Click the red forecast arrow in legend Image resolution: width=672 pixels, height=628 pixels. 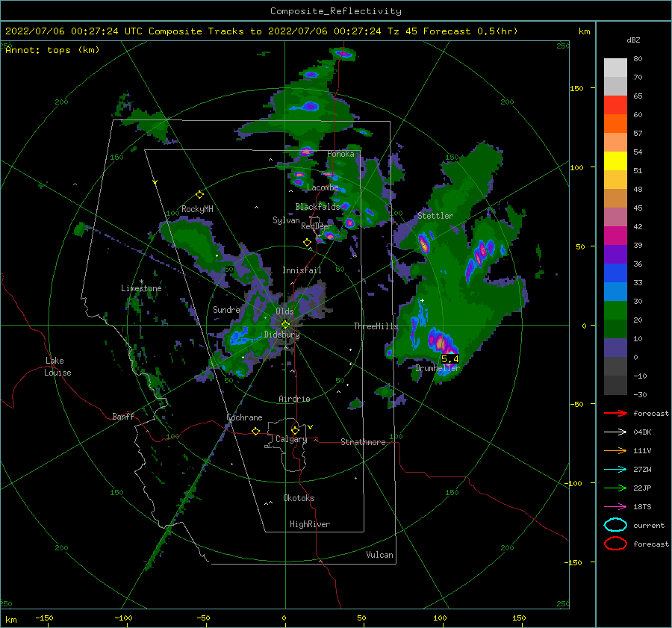(615, 413)
